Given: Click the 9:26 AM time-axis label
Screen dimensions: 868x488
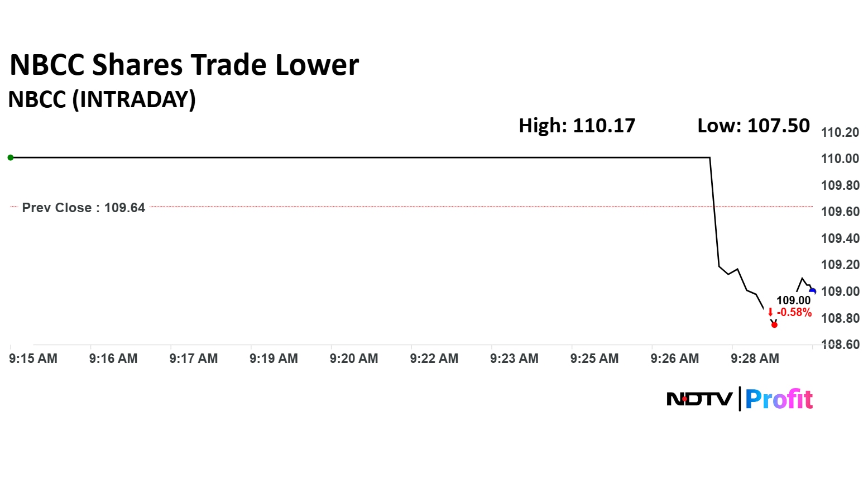Looking at the screenshot, I should 674,358.
